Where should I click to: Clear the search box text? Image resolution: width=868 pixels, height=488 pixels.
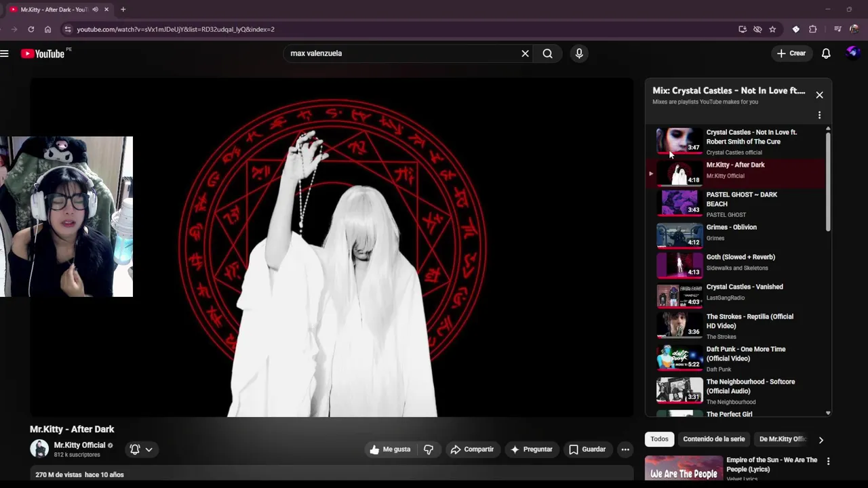pos(525,54)
